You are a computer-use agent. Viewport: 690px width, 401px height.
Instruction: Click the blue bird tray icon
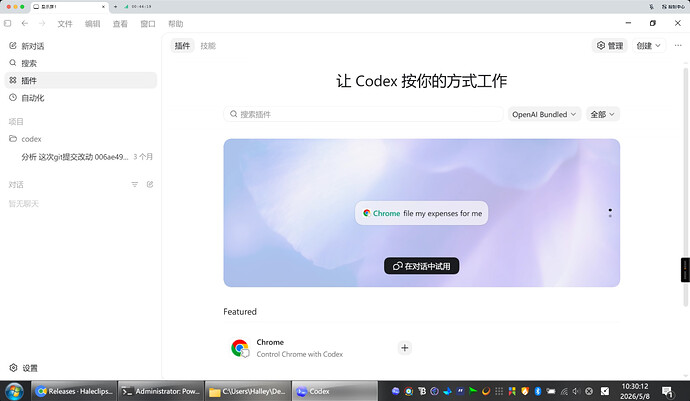(448, 391)
